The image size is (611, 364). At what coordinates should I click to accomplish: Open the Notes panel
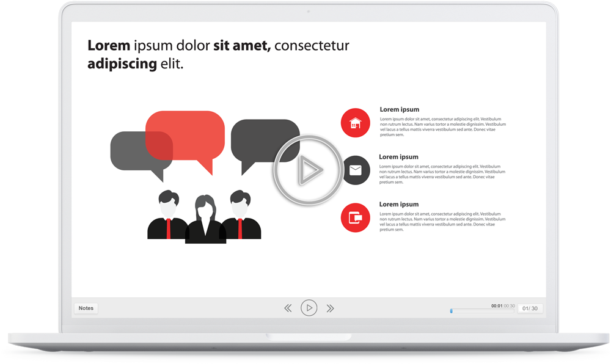click(86, 308)
